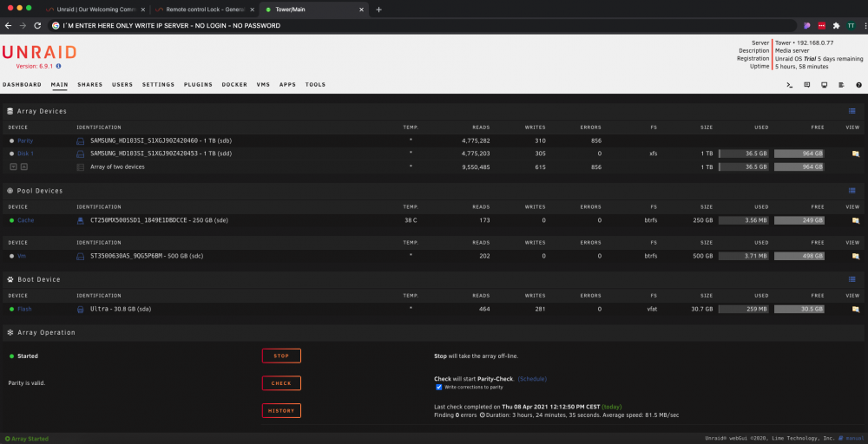The image size is (868, 444).
Task: Click the browser address bar
Action: pyautogui.click(x=424, y=25)
